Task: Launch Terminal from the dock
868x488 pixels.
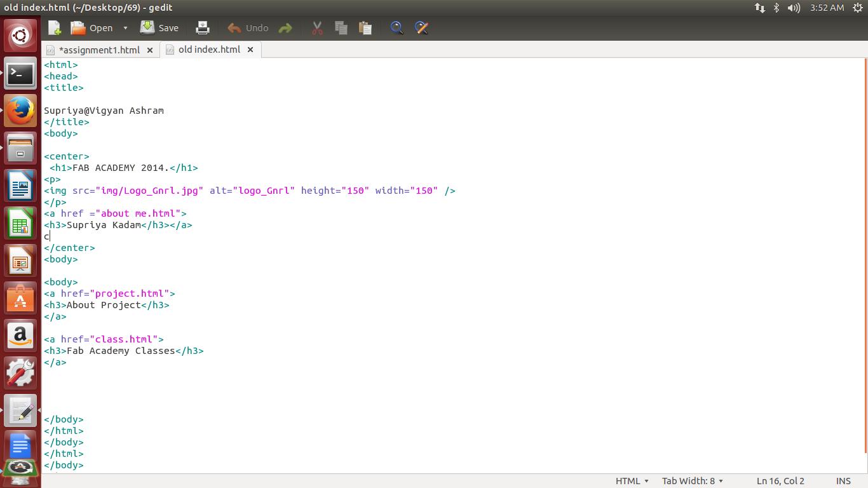Action: coord(20,74)
